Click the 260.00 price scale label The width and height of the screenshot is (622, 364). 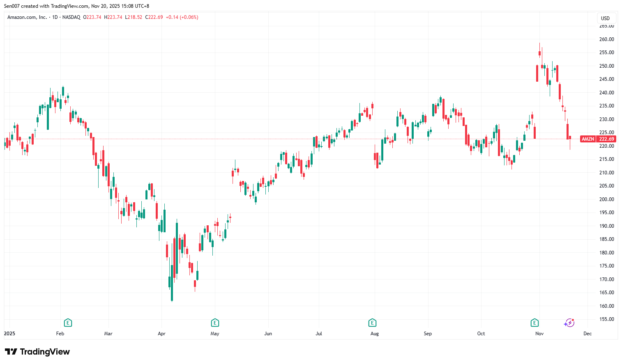tap(606, 39)
